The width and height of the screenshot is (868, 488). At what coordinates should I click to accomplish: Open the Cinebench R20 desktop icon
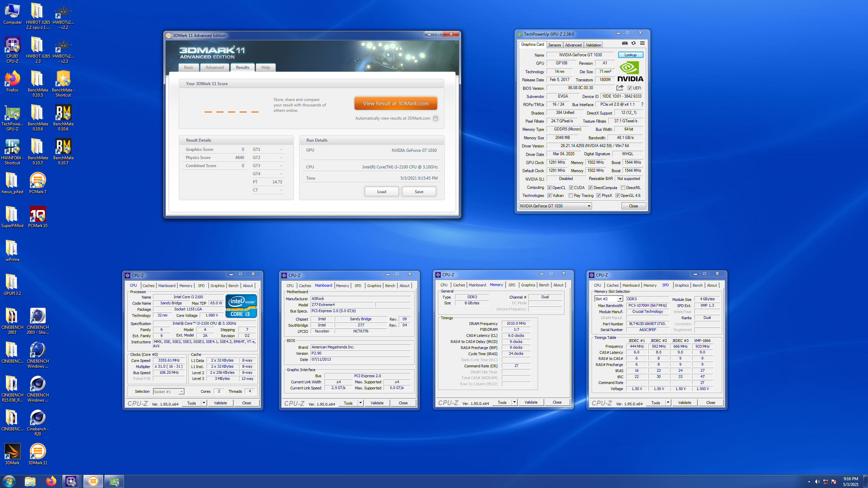click(x=38, y=423)
